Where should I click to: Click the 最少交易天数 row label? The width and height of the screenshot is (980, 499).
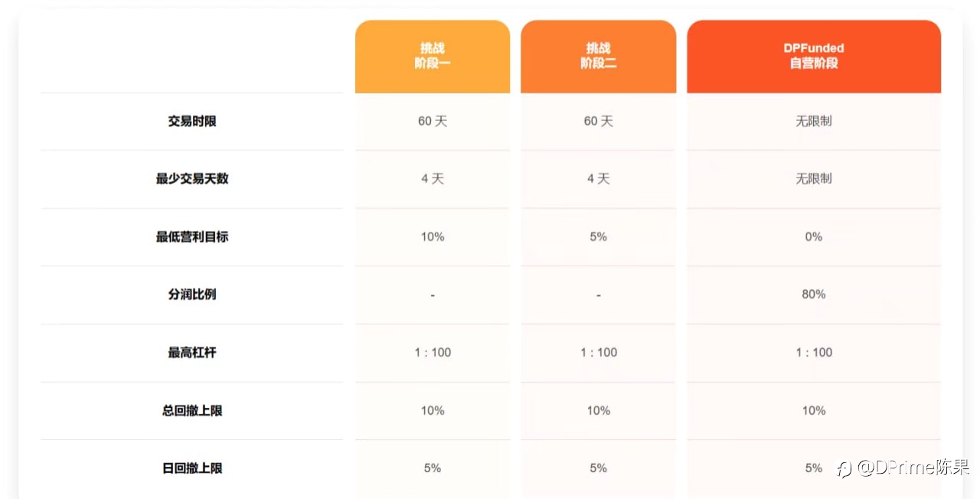192,178
